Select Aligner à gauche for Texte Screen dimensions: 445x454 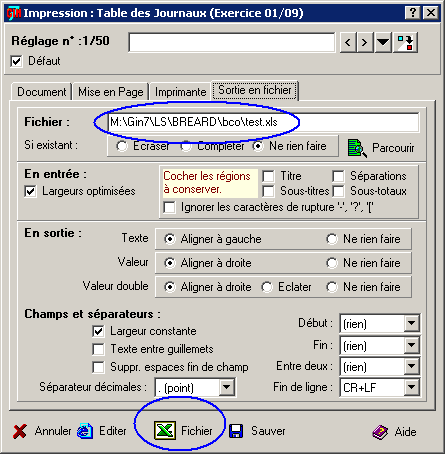[x=170, y=239]
